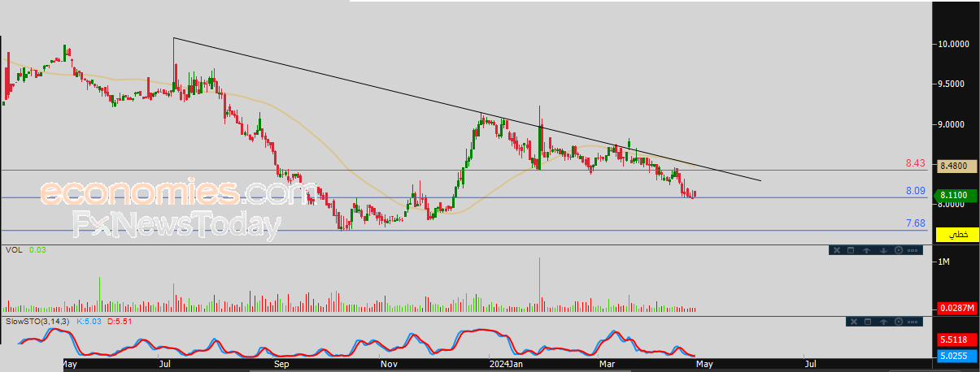This screenshot has height=372, width=980.
Task: Click the tall January volume spike bar
Action: coord(539,284)
